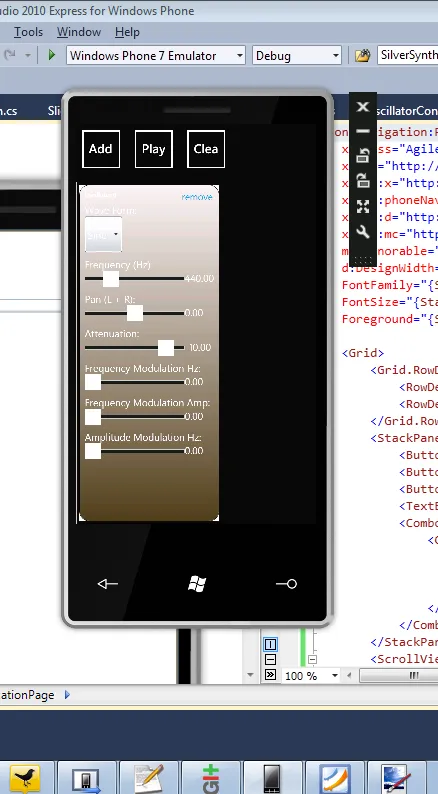Open the Windows Phone 7 Emulator dropdown
The image size is (438, 794).
point(155,56)
